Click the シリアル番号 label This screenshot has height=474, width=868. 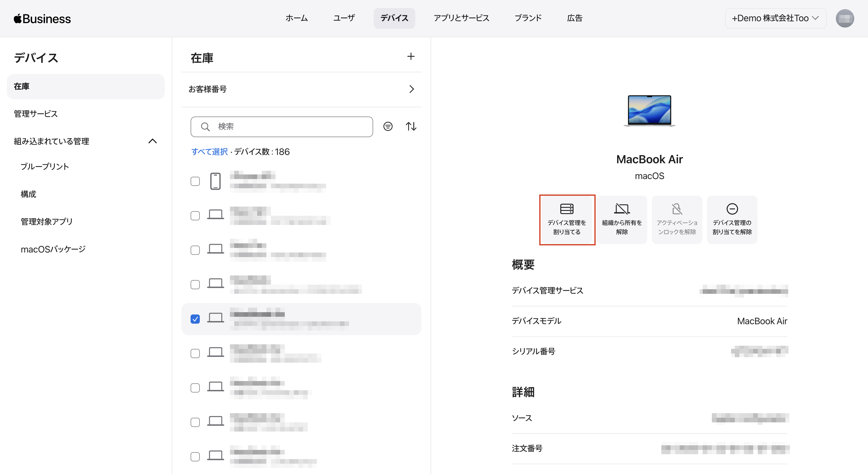533,351
